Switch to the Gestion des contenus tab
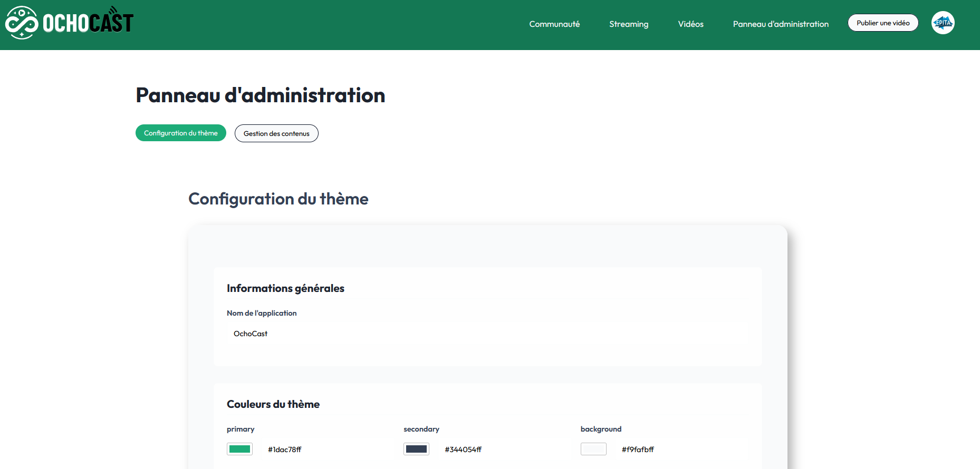 point(276,134)
